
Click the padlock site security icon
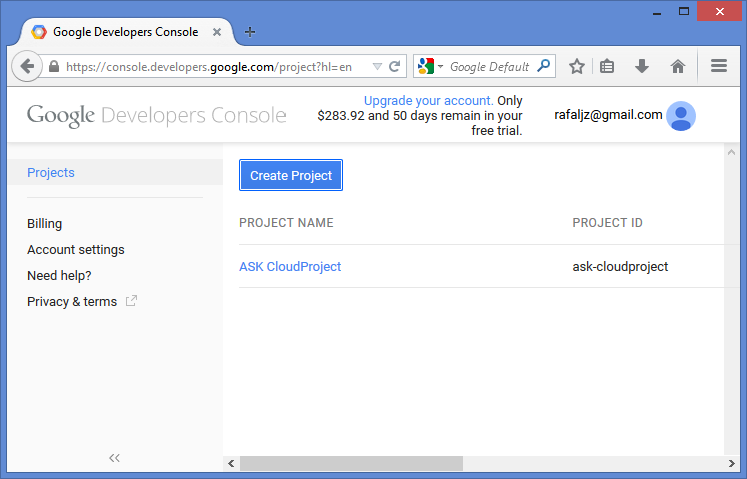click(x=54, y=66)
